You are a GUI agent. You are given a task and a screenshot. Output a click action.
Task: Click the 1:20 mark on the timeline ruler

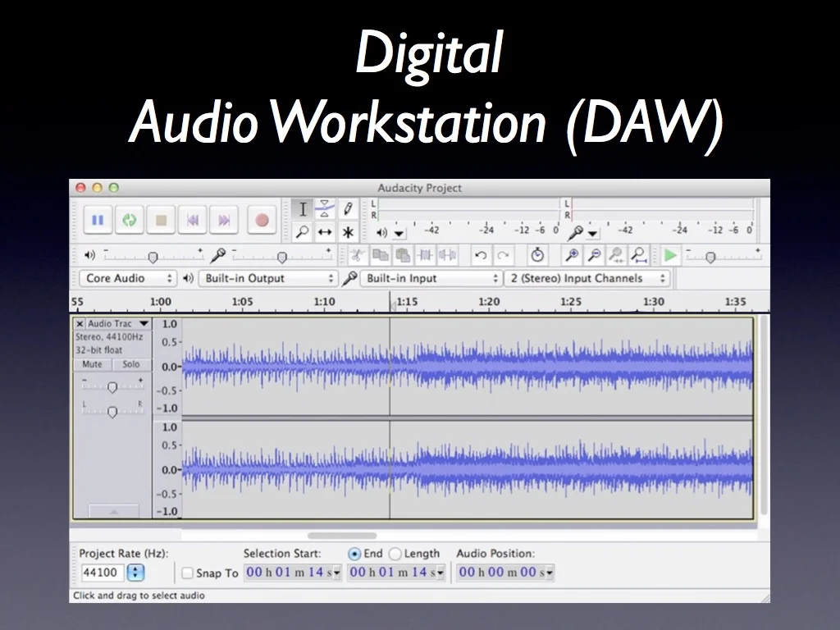(x=489, y=302)
